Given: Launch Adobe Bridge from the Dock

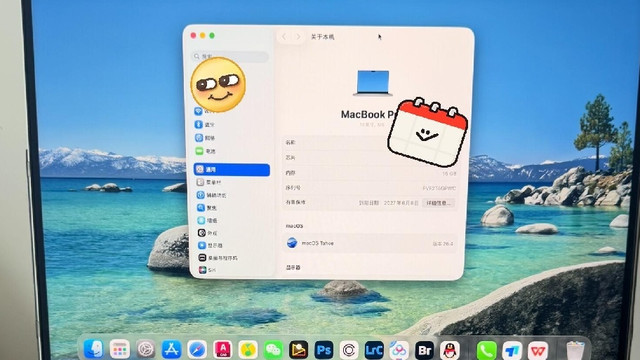Looking at the screenshot, I should click(424, 350).
